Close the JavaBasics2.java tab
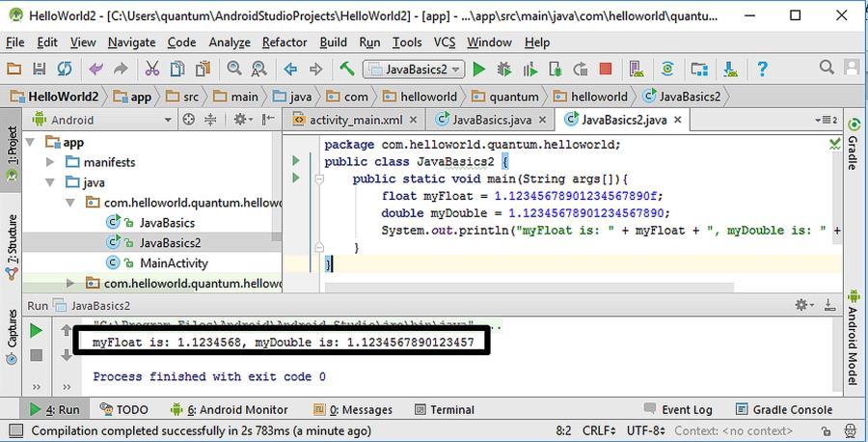The image size is (868, 442). pos(678,120)
